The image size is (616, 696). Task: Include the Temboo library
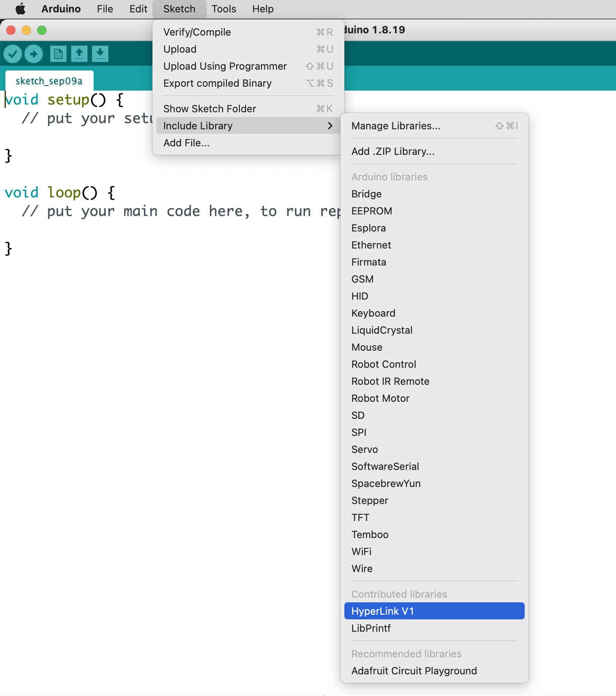[435, 535]
